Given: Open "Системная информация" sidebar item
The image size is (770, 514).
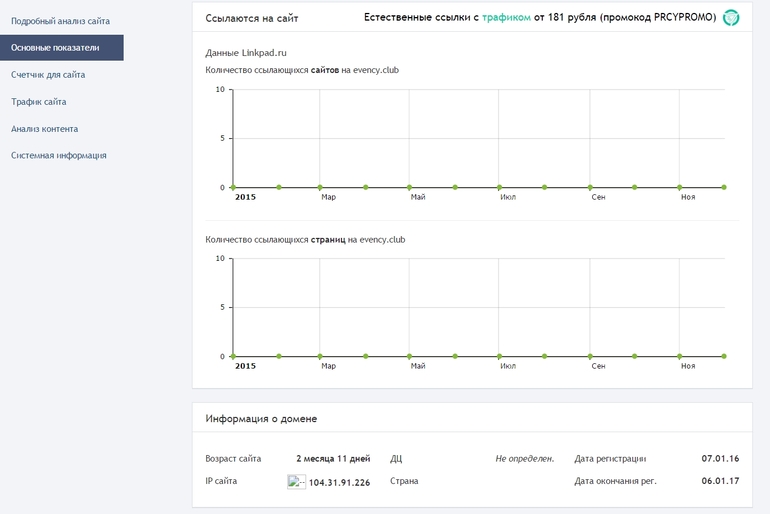Looking at the screenshot, I should (58, 155).
